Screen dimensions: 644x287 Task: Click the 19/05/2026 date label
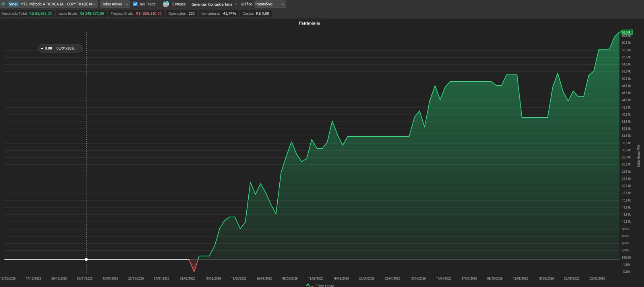pyautogui.click(x=546, y=279)
